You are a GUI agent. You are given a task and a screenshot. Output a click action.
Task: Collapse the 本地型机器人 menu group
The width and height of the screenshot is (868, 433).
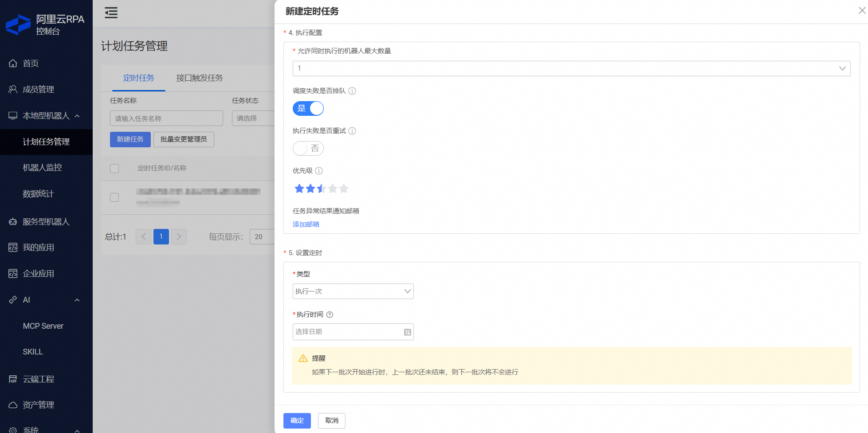(x=77, y=116)
